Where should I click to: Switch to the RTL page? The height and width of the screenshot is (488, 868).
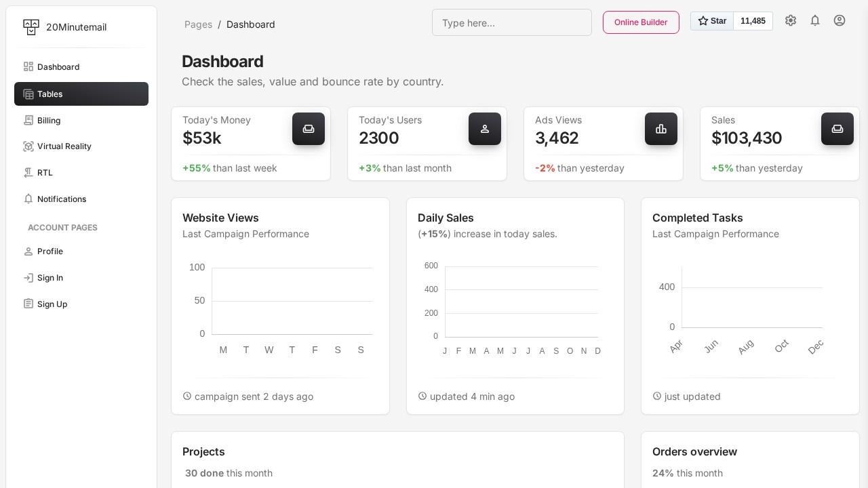[x=45, y=173]
